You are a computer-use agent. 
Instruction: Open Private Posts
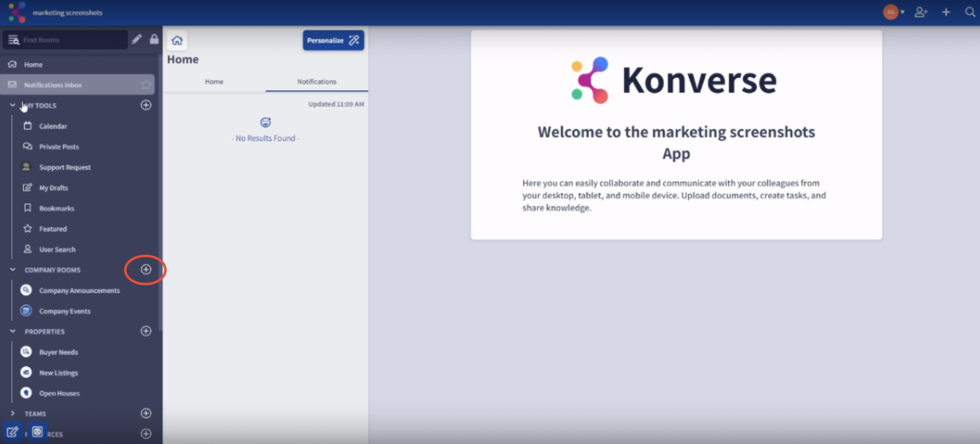point(59,147)
